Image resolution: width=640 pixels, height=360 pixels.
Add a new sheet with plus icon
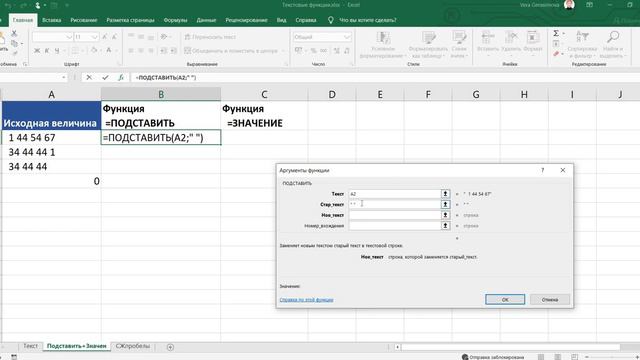click(x=170, y=347)
